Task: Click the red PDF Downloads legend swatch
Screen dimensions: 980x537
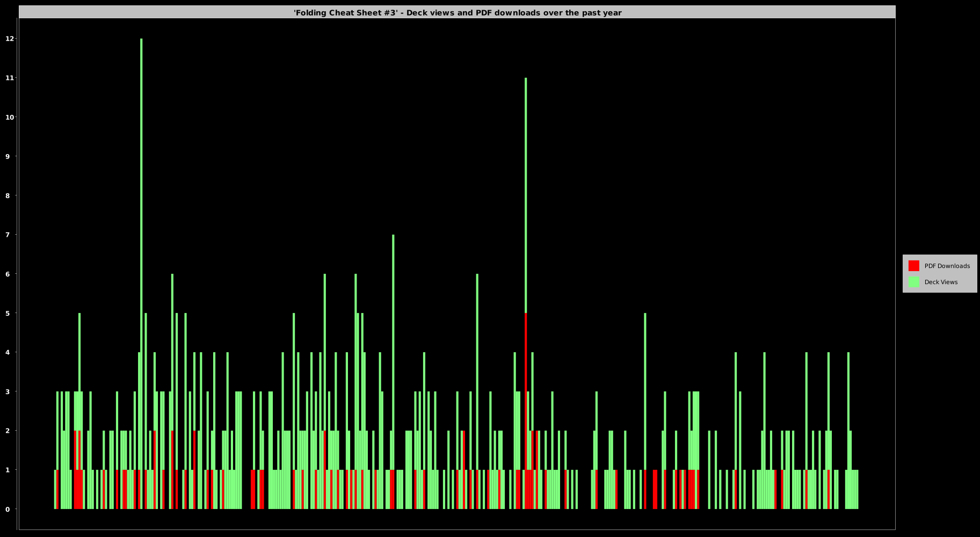Action: [913, 266]
